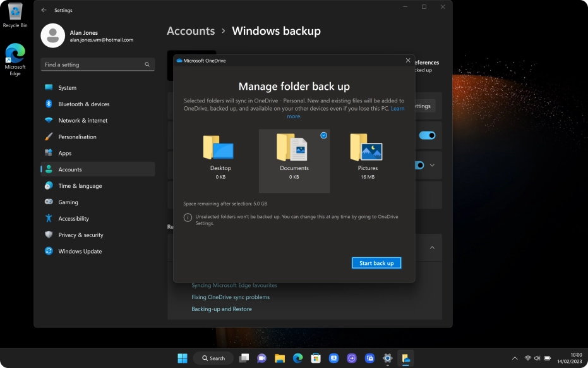Open Microsoft Edge from the taskbar

click(297, 358)
